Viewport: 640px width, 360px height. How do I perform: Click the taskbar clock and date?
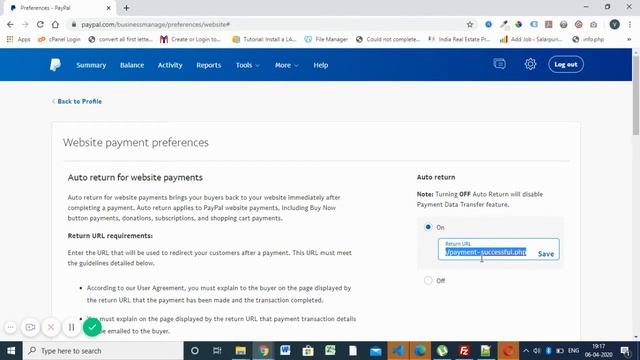[x=598, y=351]
